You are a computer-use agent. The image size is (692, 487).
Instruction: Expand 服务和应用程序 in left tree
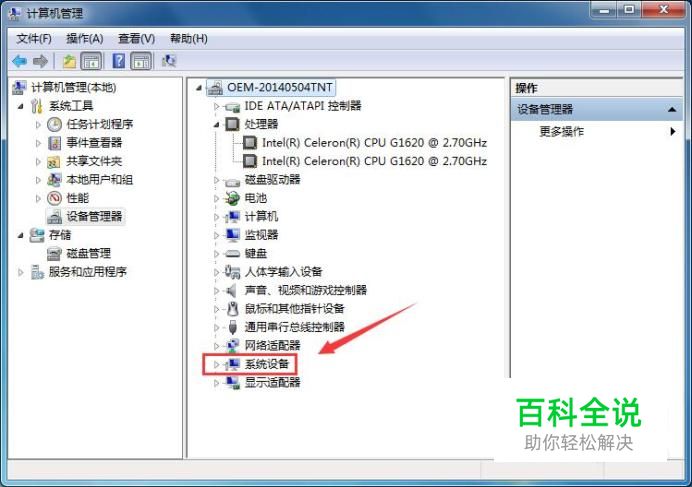pos(21,272)
